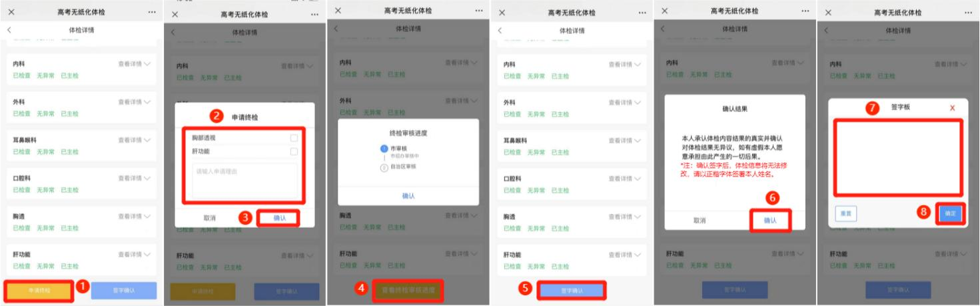The image size is (980, 306).
Task: Confirm the 终检审核进度 progress dialog
Action: click(x=408, y=196)
